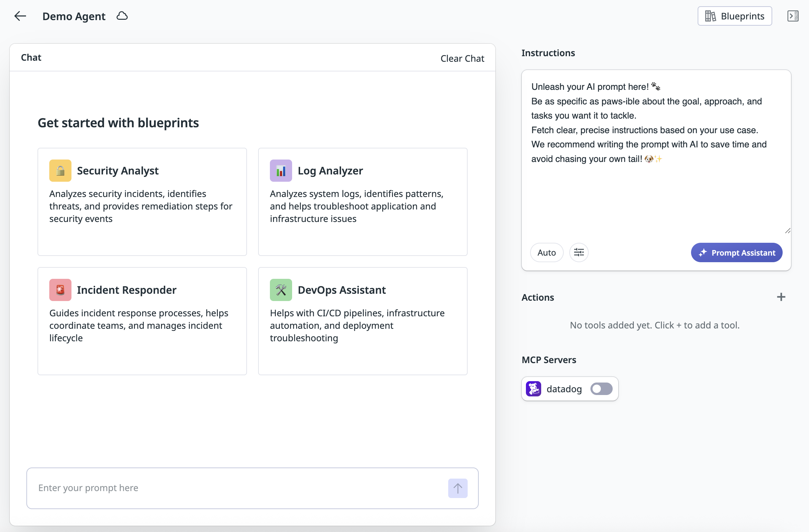This screenshot has width=809, height=532.
Task: Add a tool with plus icon
Action: click(781, 297)
